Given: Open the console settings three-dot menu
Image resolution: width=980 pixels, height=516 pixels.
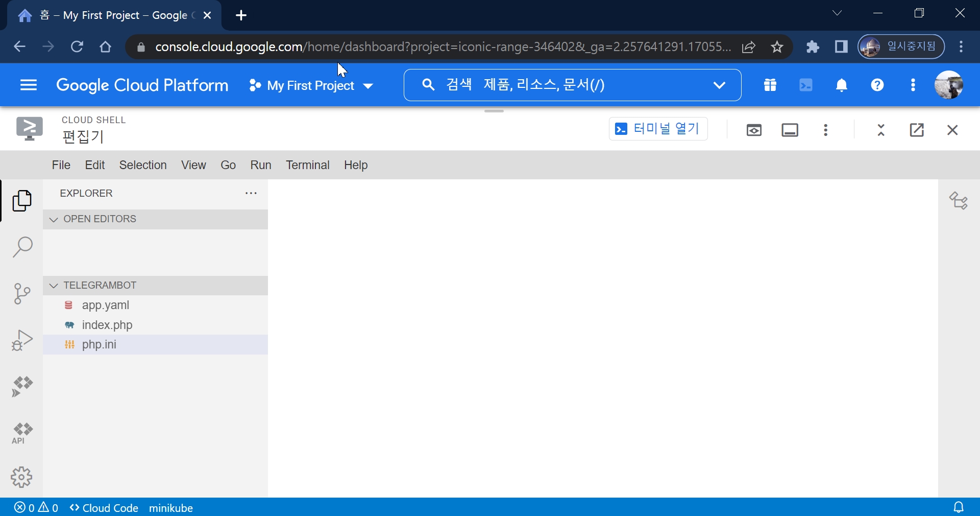Looking at the screenshot, I should coord(913,85).
